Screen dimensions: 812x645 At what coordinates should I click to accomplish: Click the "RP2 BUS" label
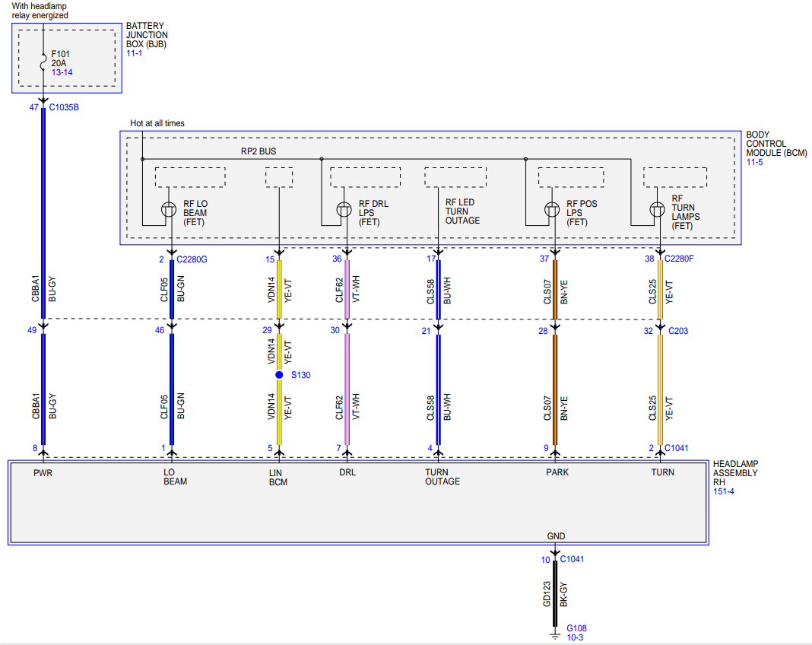259,151
